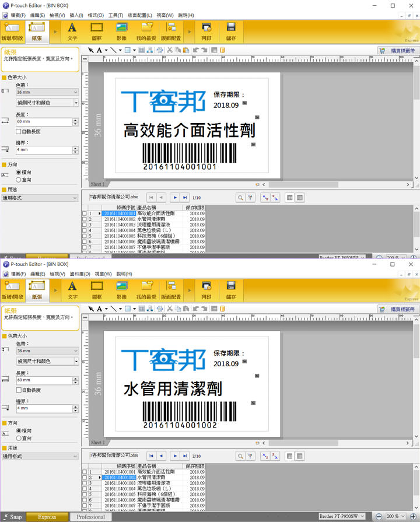Click the 文字 (Text) icon in the upper window

72,29
